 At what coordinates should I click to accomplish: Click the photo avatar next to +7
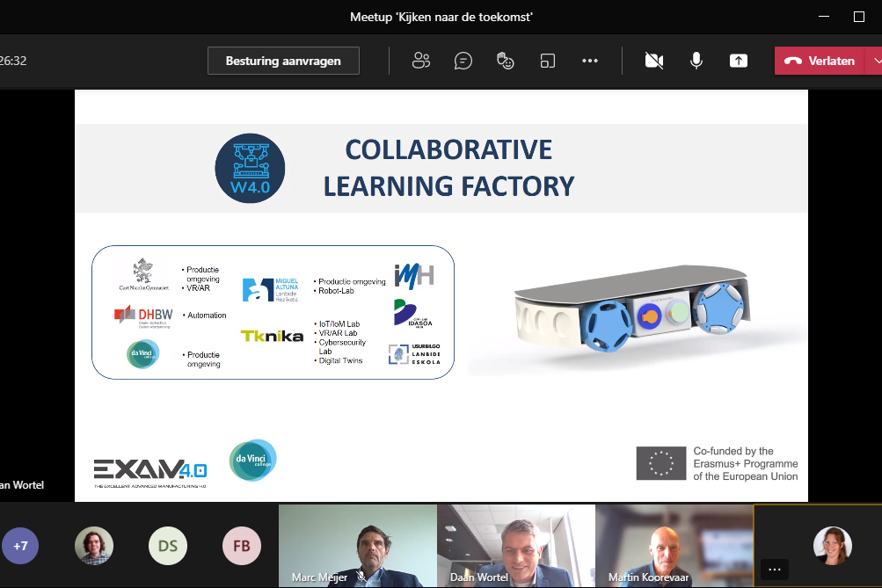point(93,545)
